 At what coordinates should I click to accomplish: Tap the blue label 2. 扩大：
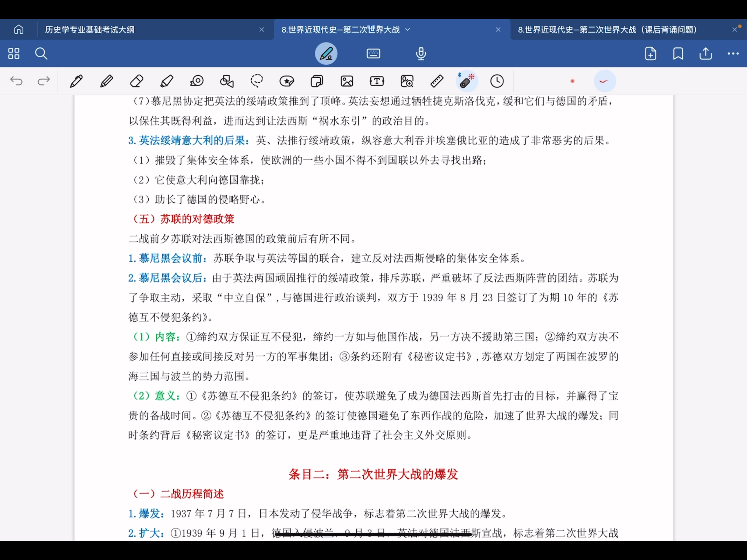coord(147,533)
